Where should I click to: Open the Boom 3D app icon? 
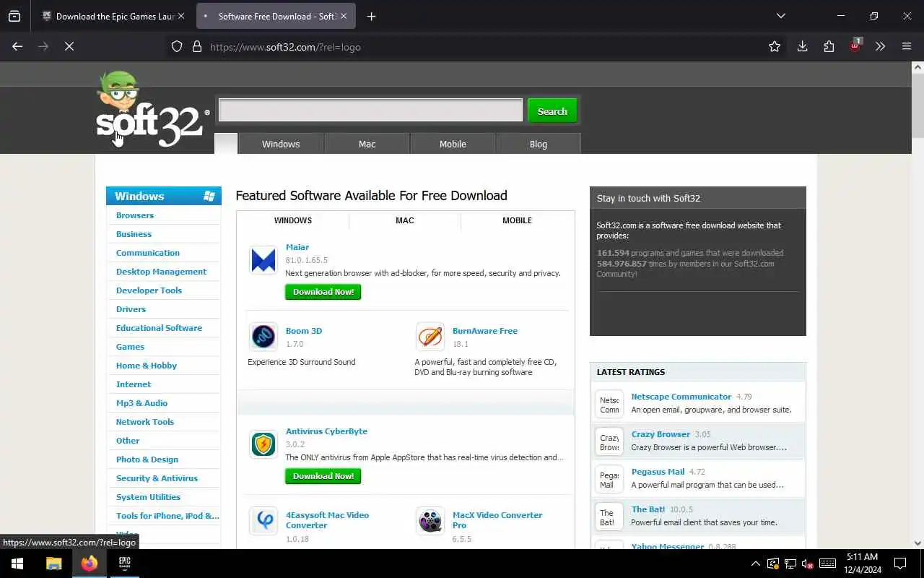263,337
